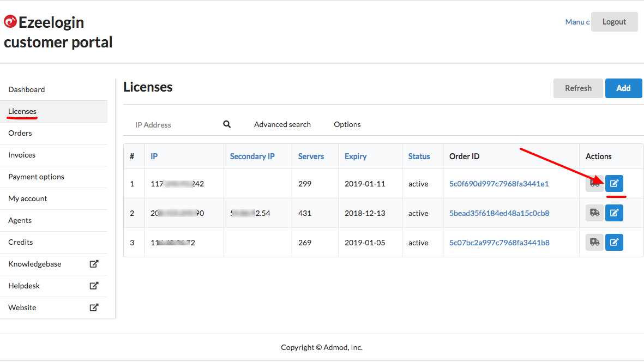Click the edit icon for license row 2

[x=614, y=213]
